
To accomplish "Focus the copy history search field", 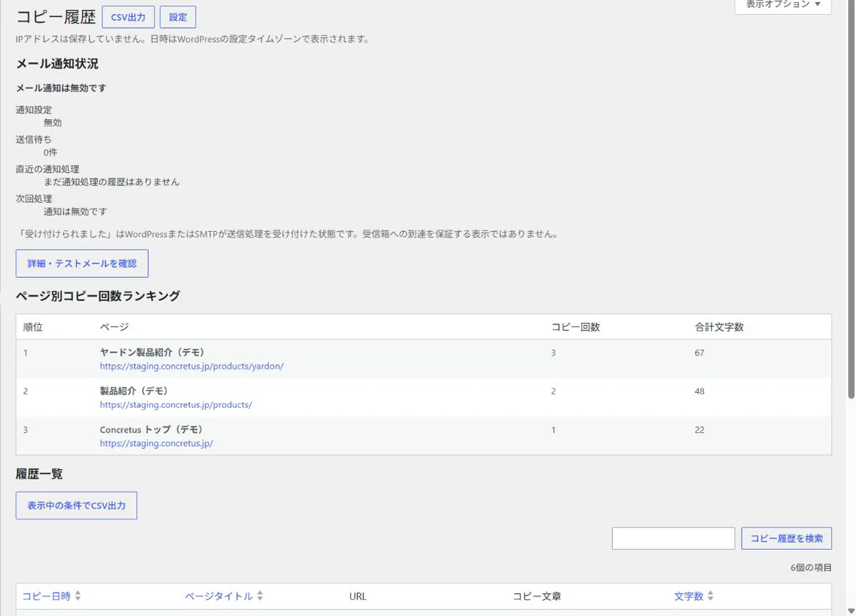I will pos(673,538).
